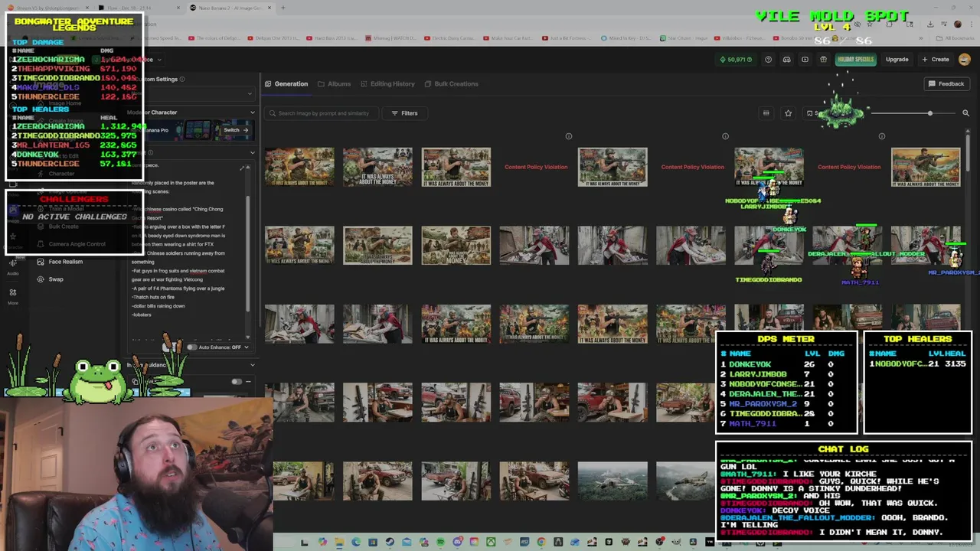980x551 pixels.
Task: Open Spotify from the Windows taskbar
Action: (x=440, y=543)
